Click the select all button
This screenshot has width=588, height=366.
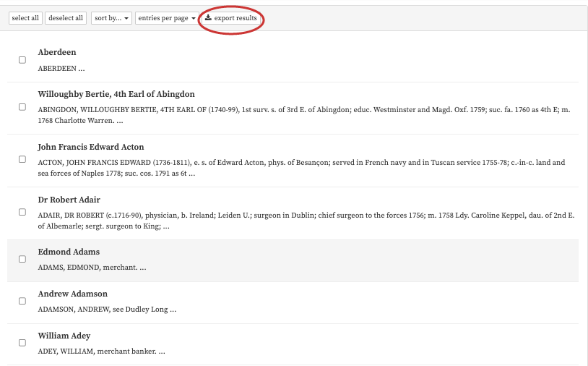pyautogui.click(x=25, y=18)
